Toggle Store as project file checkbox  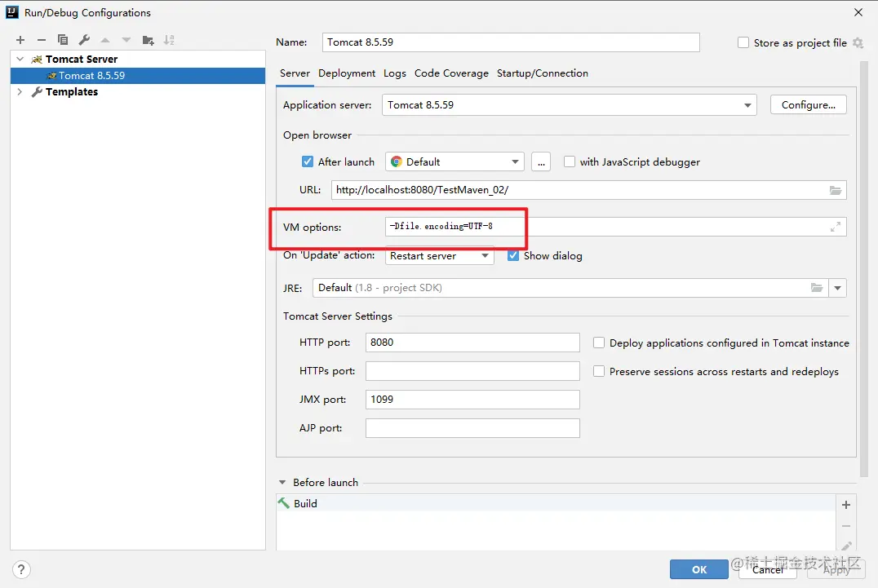(743, 42)
